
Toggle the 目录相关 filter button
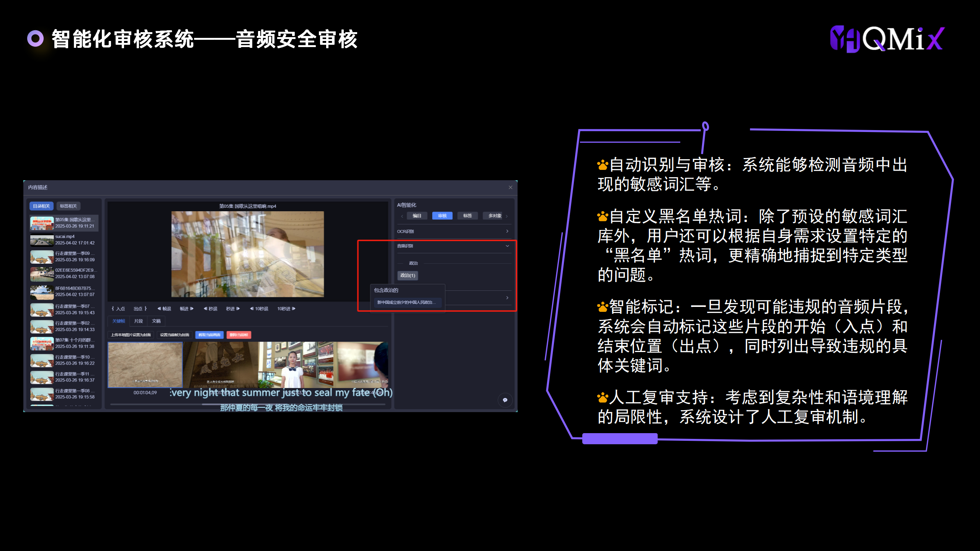click(x=41, y=206)
